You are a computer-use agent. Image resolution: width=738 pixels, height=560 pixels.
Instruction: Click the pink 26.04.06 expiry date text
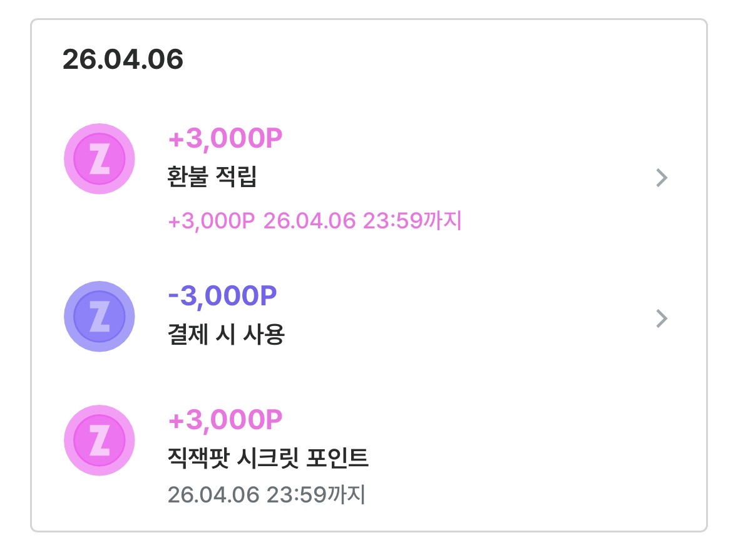(309, 221)
